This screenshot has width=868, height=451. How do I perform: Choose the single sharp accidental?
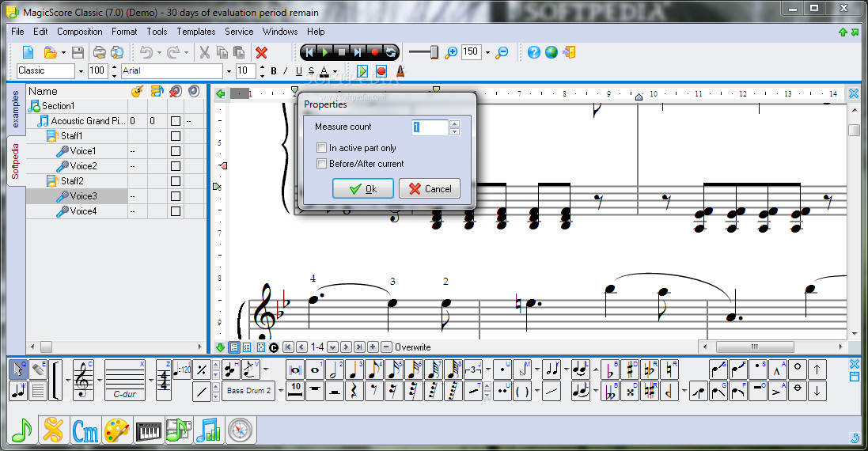point(630,370)
